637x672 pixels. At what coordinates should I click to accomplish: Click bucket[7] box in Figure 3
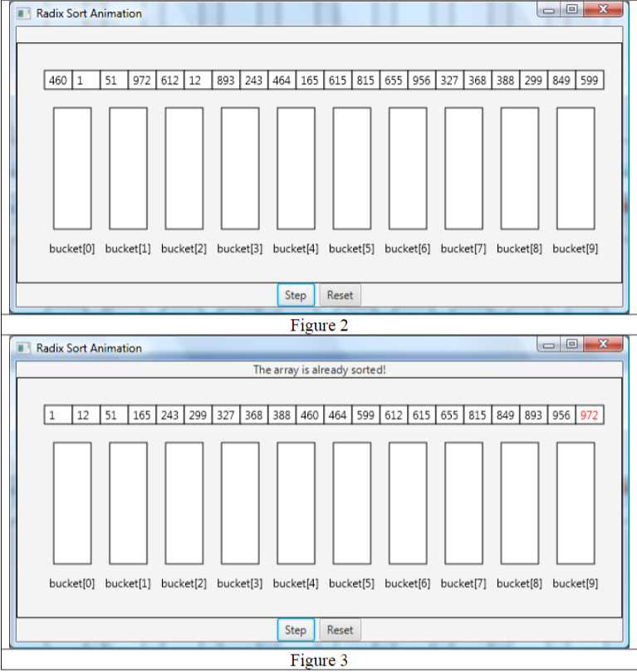click(464, 503)
